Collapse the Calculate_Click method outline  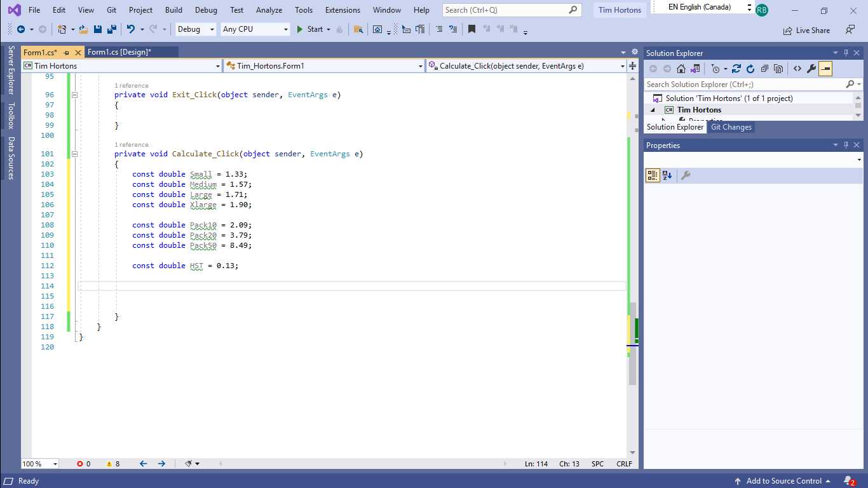74,154
